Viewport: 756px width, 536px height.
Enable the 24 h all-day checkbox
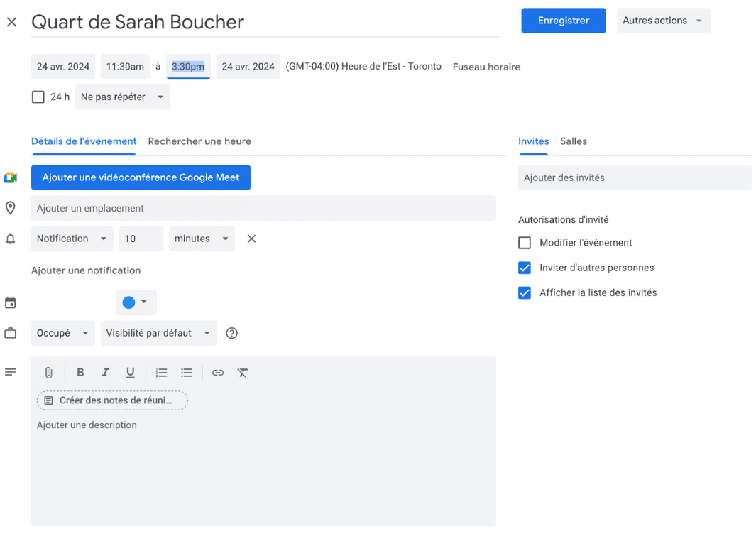click(x=38, y=97)
